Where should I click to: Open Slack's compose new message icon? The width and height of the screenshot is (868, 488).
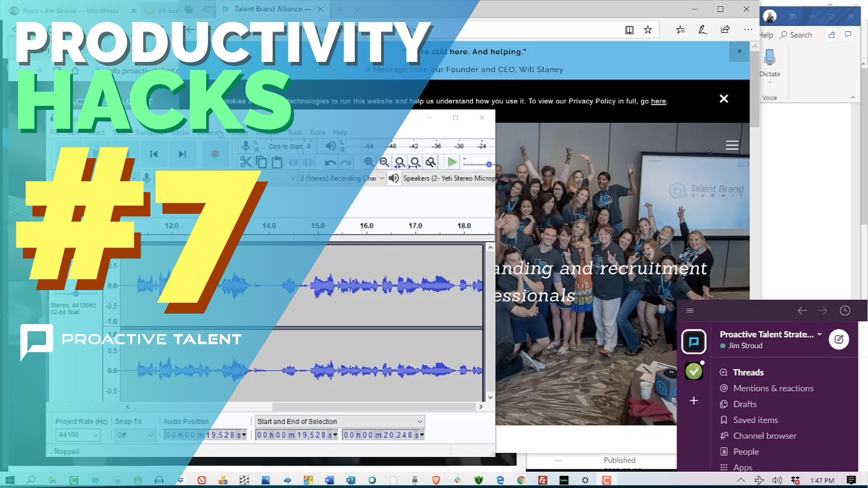coord(839,339)
